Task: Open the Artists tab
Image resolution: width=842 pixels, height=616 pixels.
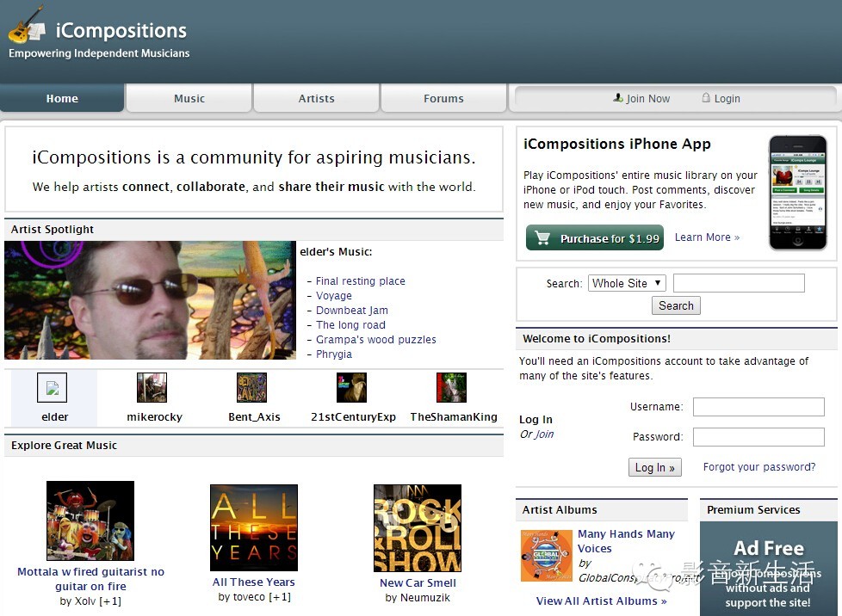Action: click(x=316, y=99)
